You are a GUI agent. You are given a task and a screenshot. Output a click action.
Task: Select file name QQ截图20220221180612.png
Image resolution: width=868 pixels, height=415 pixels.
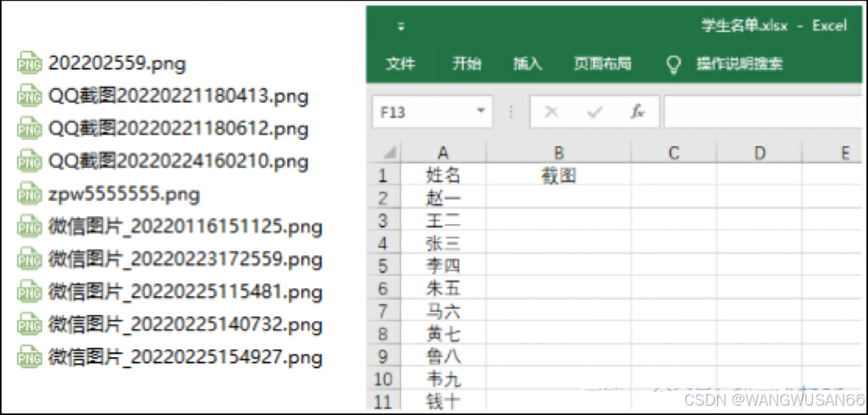pos(178,129)
